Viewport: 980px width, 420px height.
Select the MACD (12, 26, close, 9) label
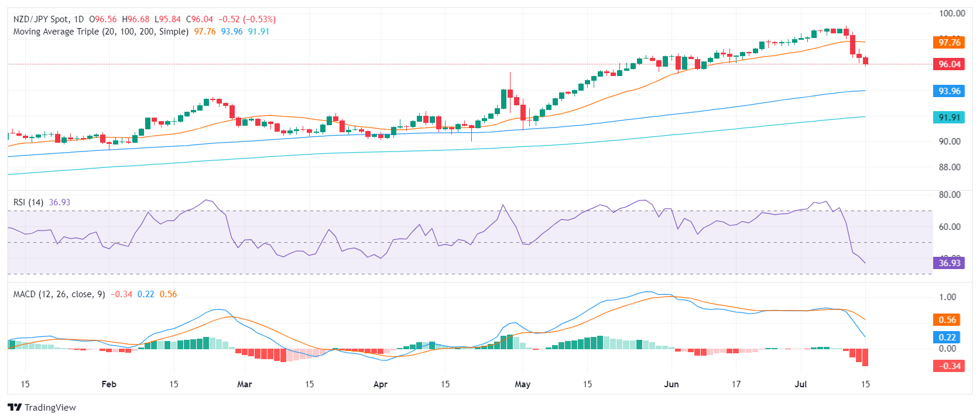[59, 294]
